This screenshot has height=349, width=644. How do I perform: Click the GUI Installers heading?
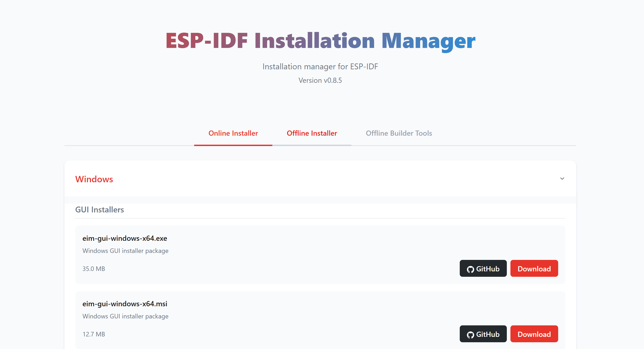pyautogui.click(x=100, y=209)
